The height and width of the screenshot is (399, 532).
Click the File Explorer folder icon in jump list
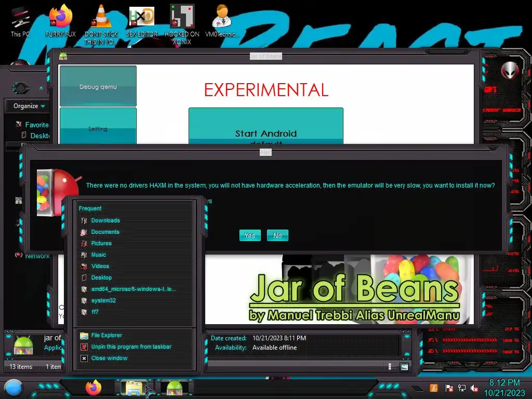84,336
